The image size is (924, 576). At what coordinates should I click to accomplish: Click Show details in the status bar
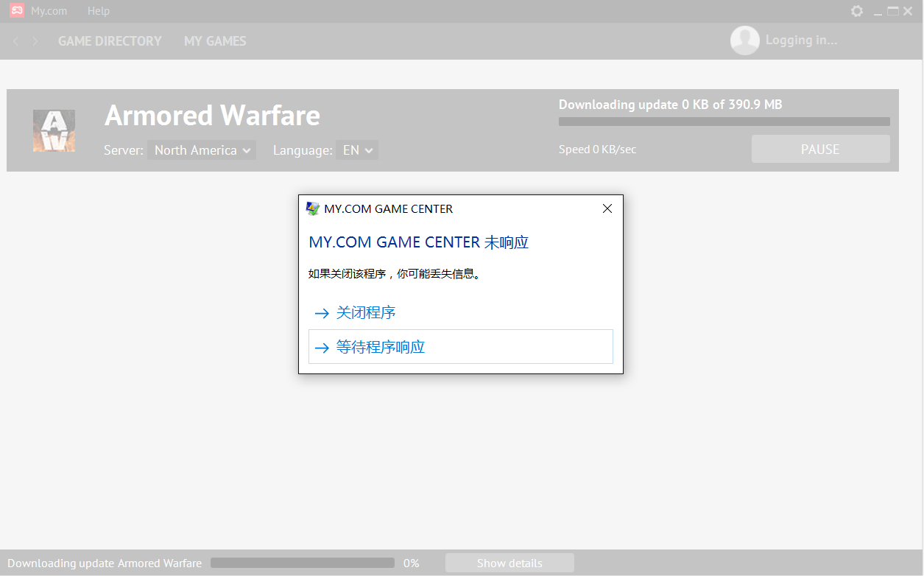[509, 563]
